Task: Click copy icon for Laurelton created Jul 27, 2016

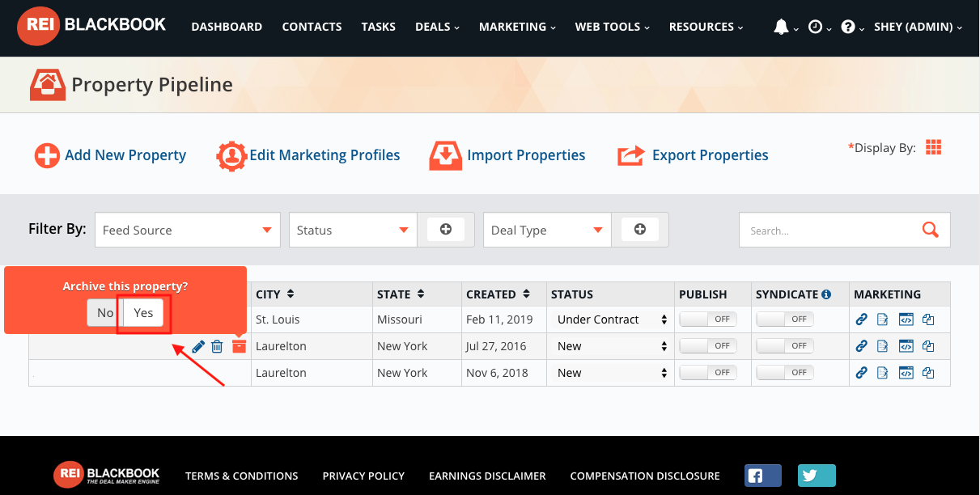Action: pos(928,346)
